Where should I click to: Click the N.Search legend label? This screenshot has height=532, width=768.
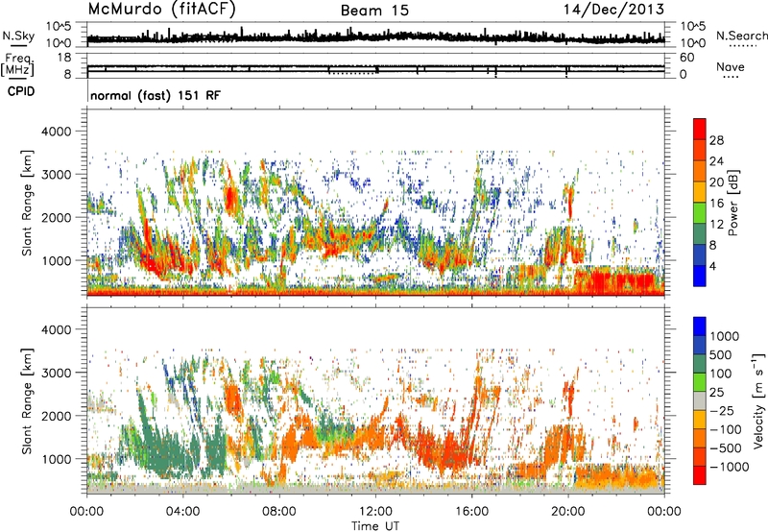tap(741, 36)
